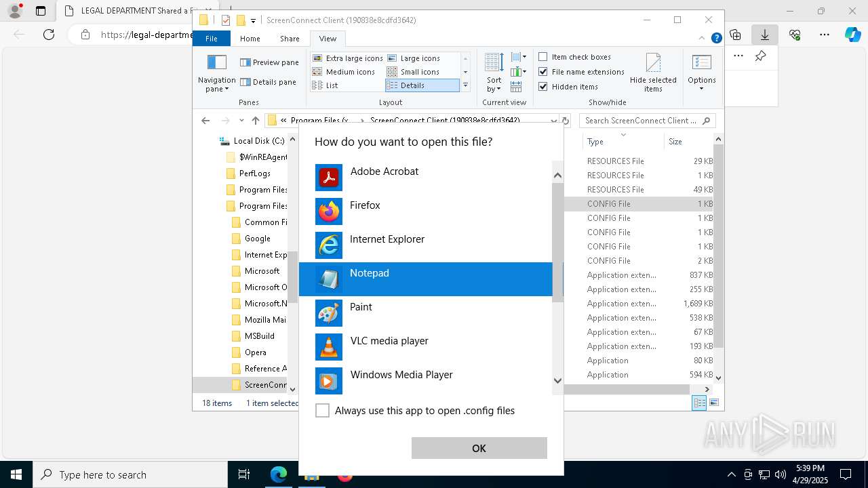Select Adobe Acrobat app icon

point(329,178)
